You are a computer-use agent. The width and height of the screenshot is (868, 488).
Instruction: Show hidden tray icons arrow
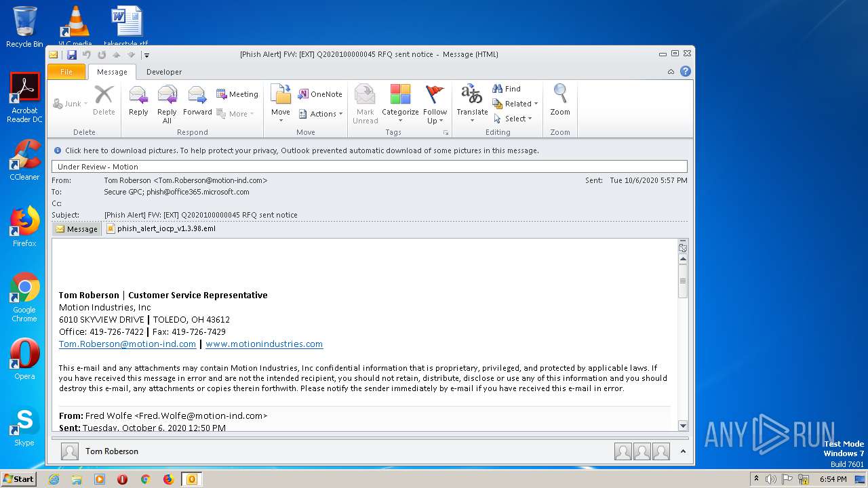click(756, 479)
